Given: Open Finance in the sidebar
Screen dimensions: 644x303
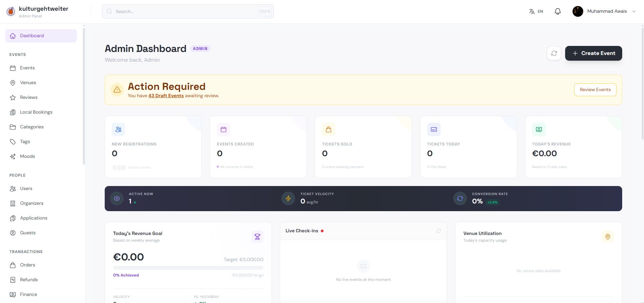Looking at the screenshot, I should click(x=41, y=295).
